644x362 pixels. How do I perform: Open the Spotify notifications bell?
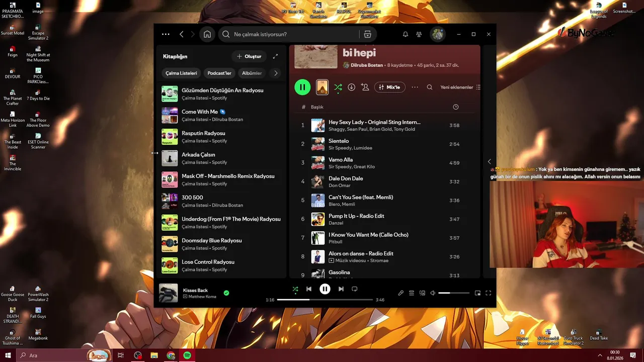(406, 34)
